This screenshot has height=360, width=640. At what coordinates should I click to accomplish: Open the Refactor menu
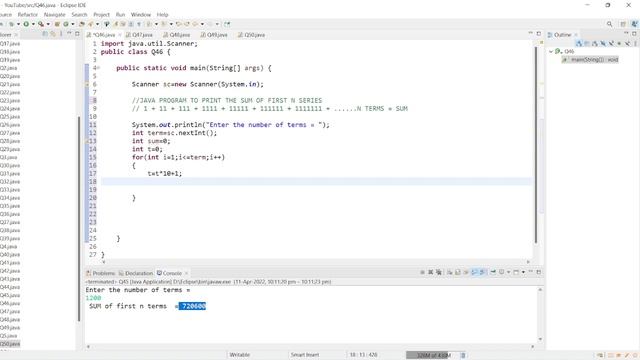pos(27,15)
